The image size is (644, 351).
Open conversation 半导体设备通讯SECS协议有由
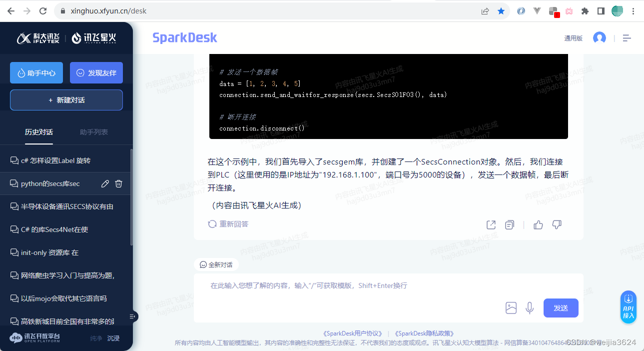click(x=65, y=206)
